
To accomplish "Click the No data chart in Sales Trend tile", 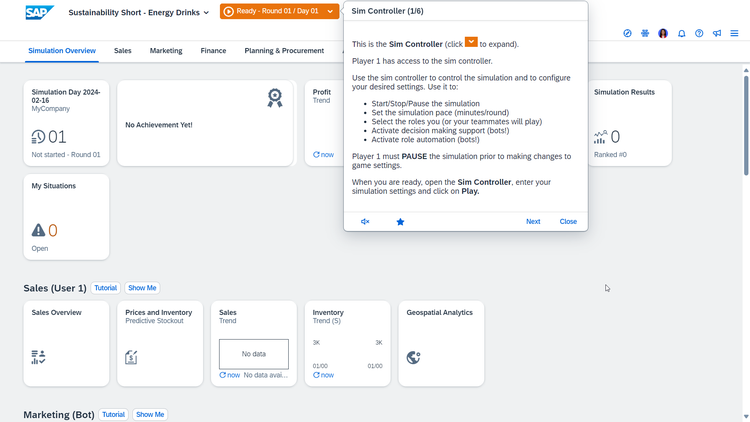I will [x=254, y=354].
